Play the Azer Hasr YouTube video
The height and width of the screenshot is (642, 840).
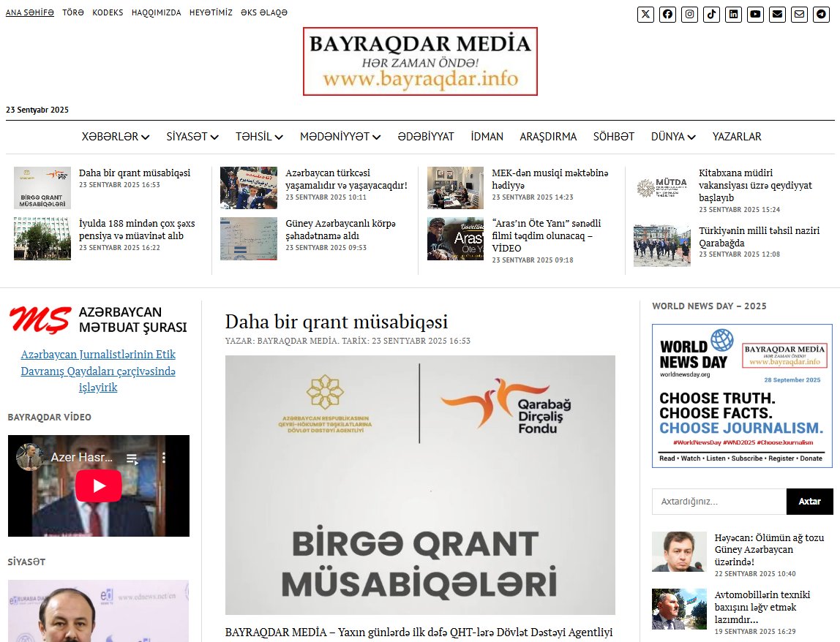[99, 485]
